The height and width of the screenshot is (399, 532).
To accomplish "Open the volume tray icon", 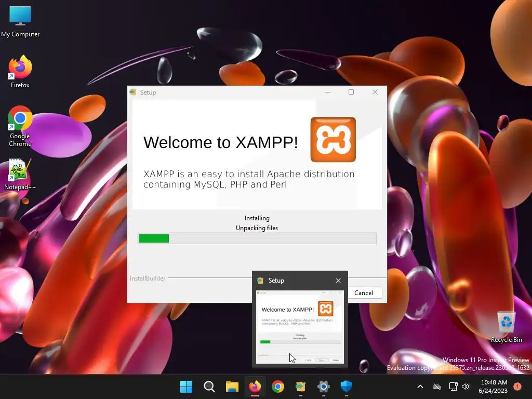I will (465, 387).
